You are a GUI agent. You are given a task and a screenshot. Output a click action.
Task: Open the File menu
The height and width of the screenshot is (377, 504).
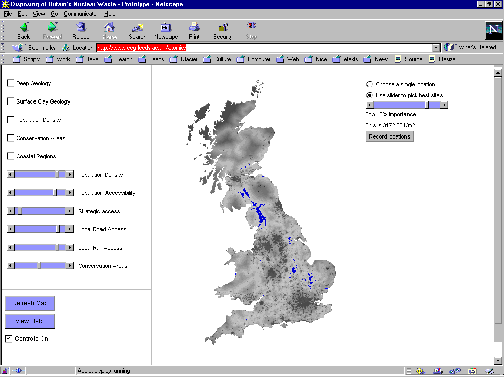coord(8,14)
